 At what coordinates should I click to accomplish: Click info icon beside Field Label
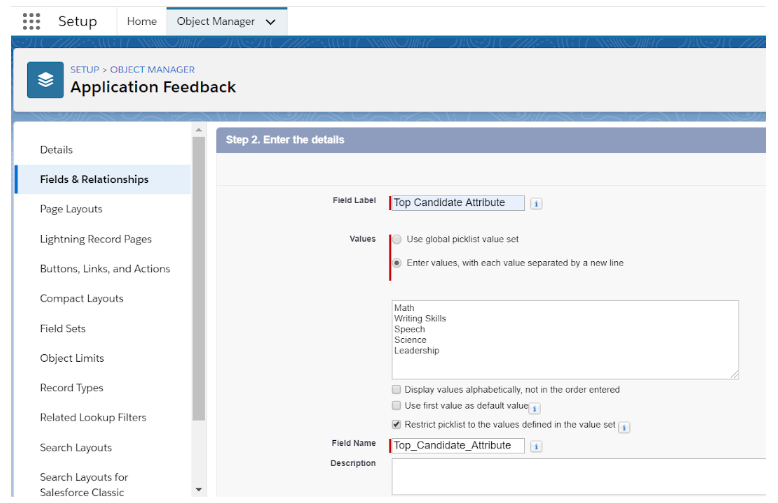point(536,203)
